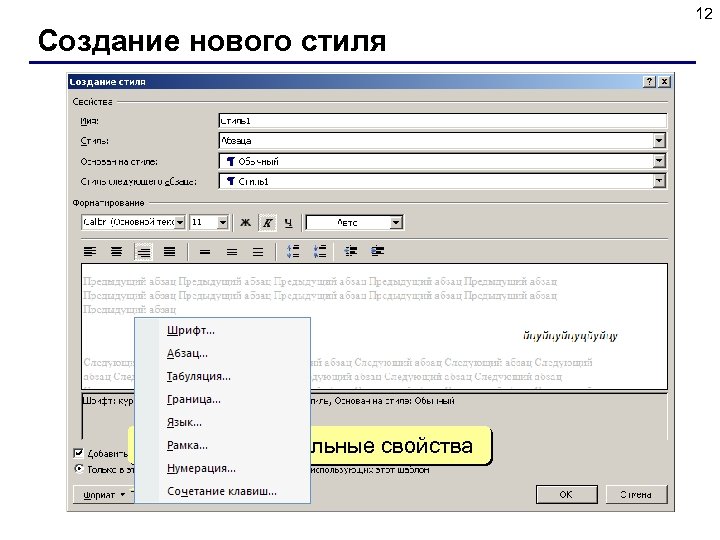This screenshot has height=540, width=720.
Task: Align paragraph text to the left
Action: (90, 252)
